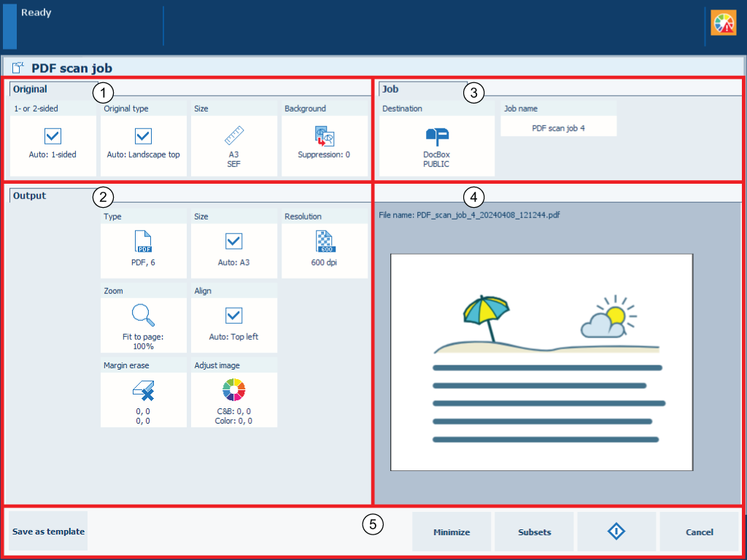Screen dimensions: 747x560
Task: Toggle the Auto: 1-sided checkbox
Action: [53, 136]
